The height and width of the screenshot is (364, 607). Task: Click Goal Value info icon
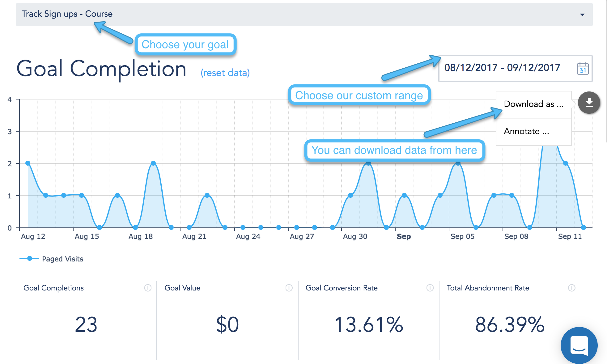pos(289,288)
